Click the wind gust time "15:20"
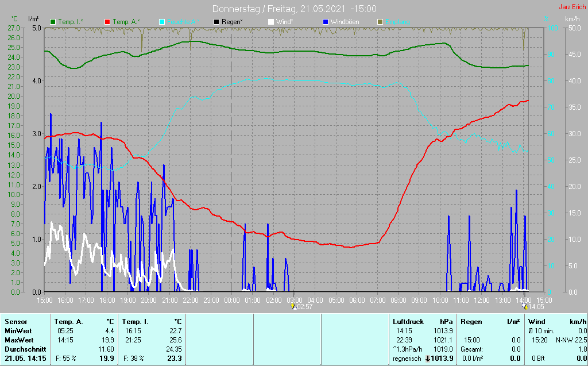The image size is (588, 366). point(539,340)
